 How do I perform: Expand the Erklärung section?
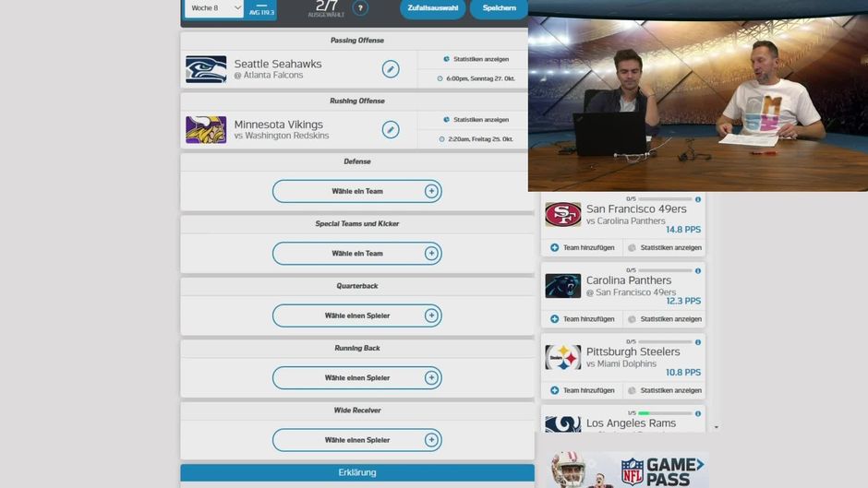(x=356, y=472)
